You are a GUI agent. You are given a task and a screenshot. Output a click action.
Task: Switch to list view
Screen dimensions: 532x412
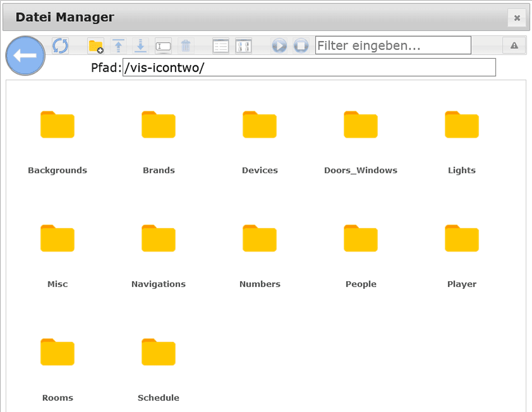click(x=221, y=46)
